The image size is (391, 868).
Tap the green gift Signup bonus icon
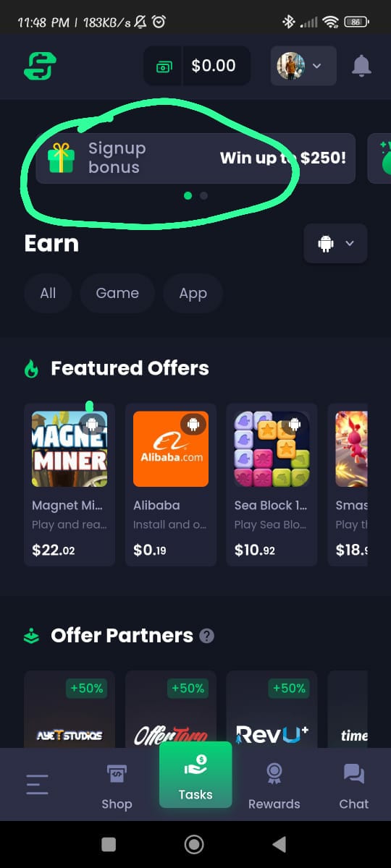pos(61,158)
